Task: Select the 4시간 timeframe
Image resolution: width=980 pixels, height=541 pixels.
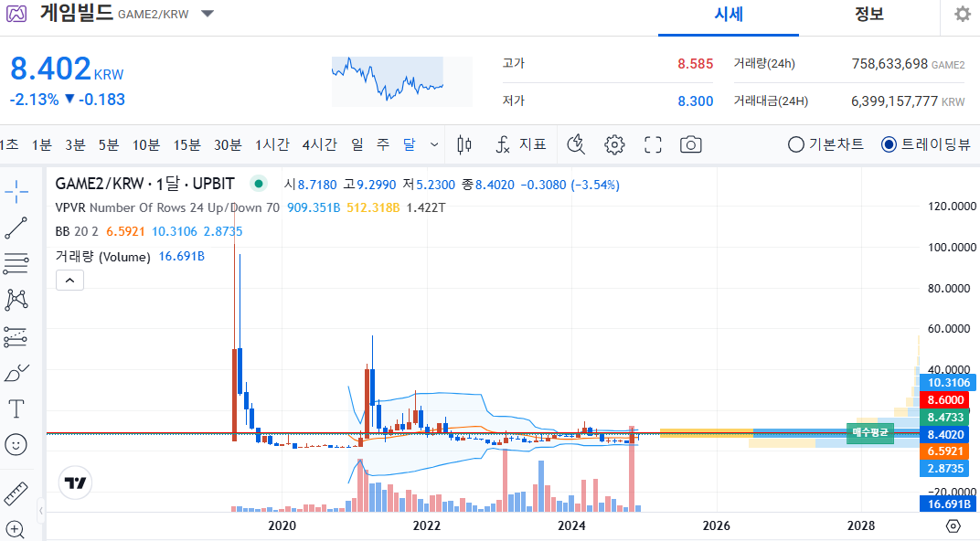Action: 319,145
